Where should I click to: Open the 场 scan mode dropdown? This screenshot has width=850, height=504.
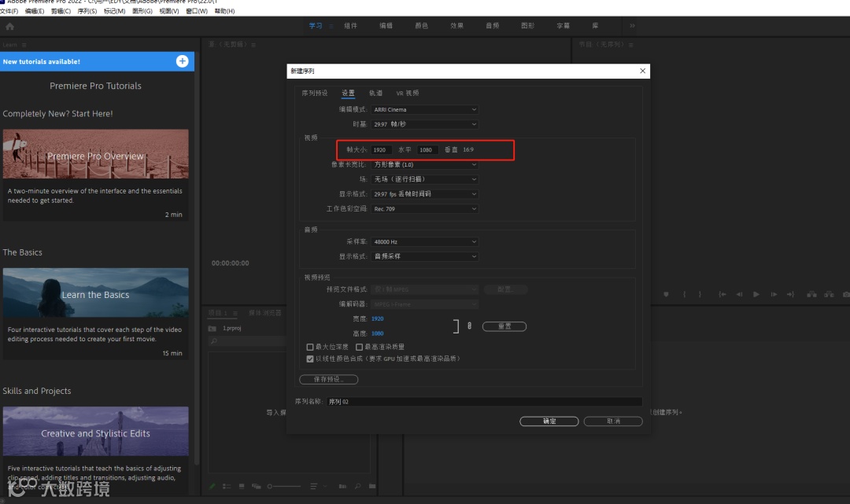click(424, 179)
